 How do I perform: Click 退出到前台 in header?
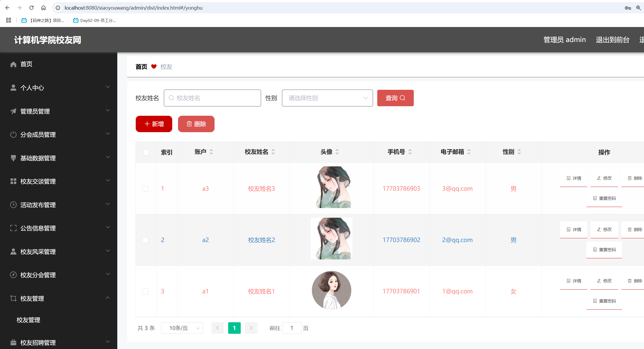tap(612, 40)
